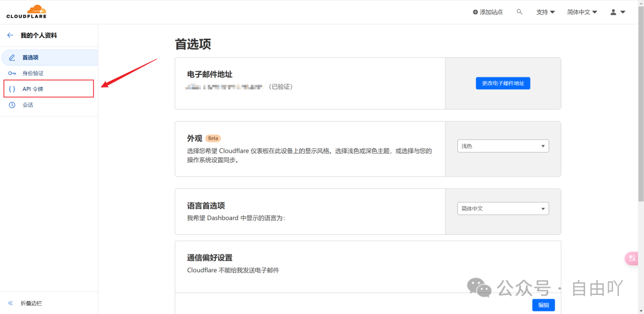Click the pencil icon for 首选项
Screen dimensions: 644x314
pos(12,57)
